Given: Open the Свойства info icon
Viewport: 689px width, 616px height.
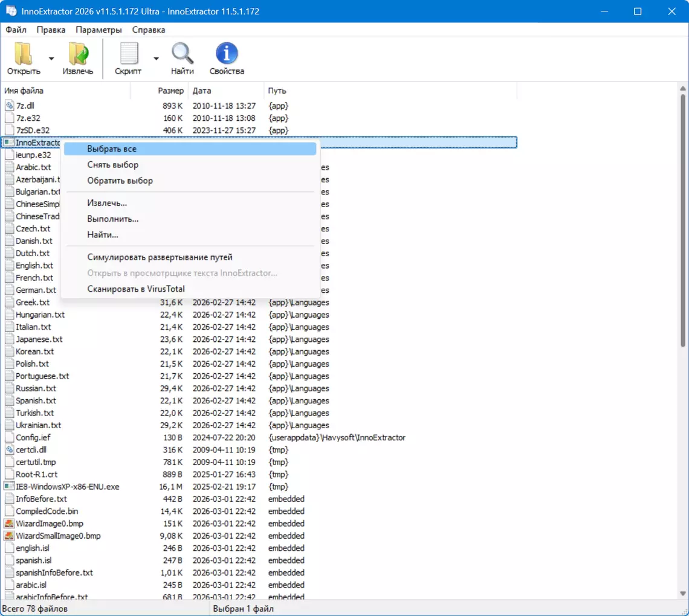Looking at the screenshot, I should [x=227, y=54].
